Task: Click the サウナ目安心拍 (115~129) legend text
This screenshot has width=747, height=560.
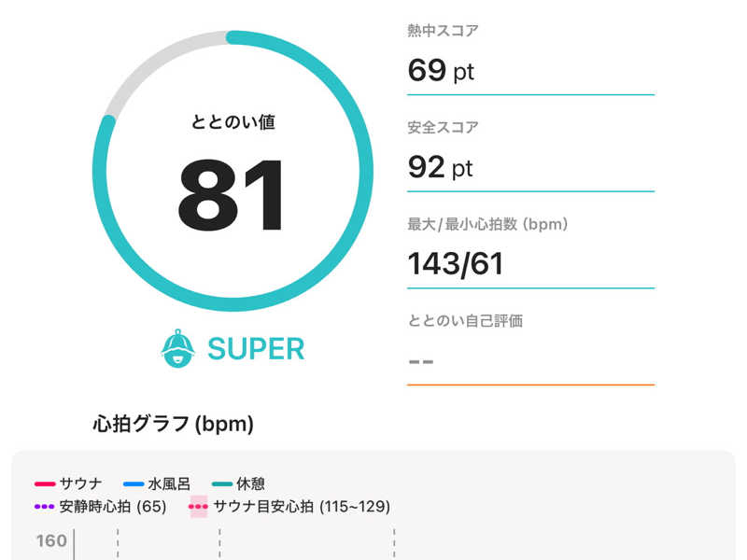Action: [302, 506]
